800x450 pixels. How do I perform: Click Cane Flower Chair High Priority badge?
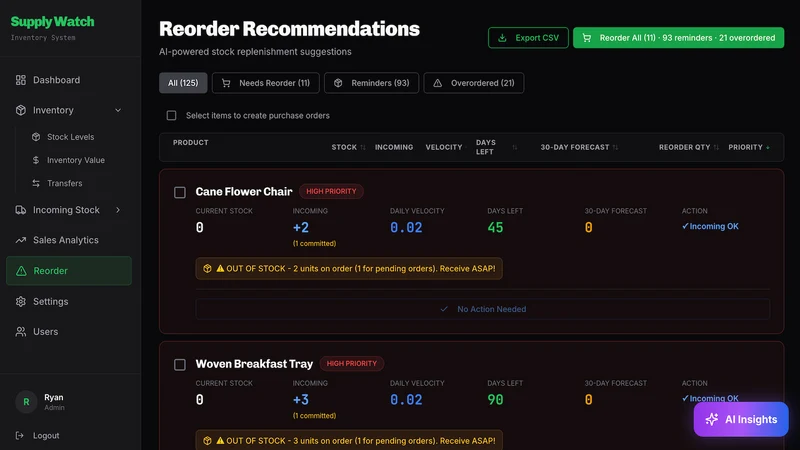331,191
